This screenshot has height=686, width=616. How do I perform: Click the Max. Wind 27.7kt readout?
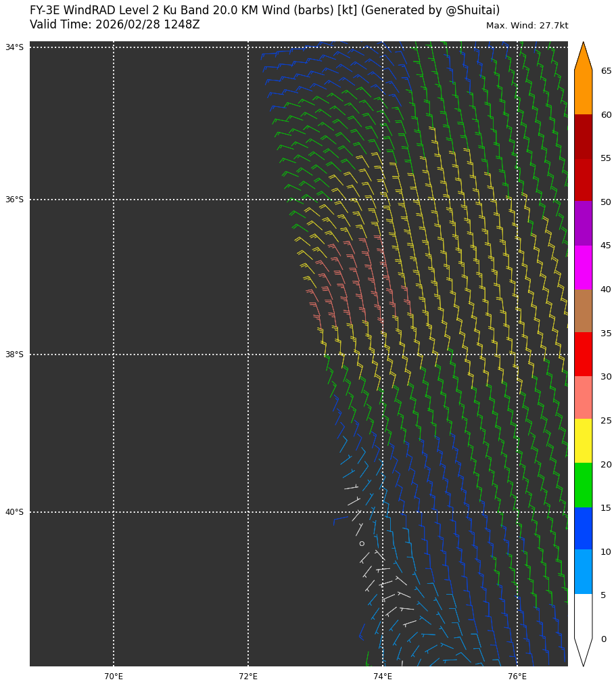(x=527, y=26)
